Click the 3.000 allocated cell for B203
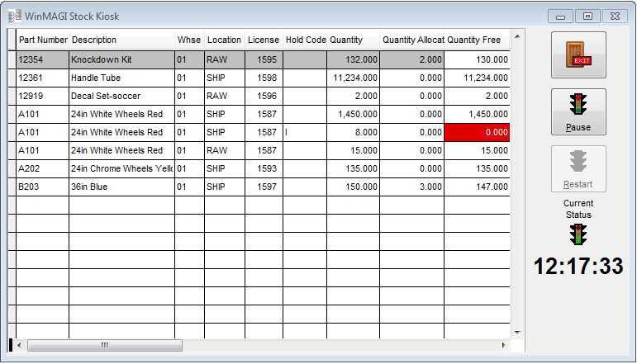This screenshot has width=637, height=364. pyautogui.click(x=412, y=187)
